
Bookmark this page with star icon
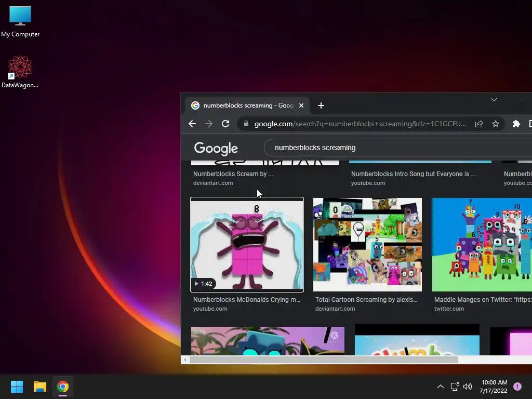(495, 124)
